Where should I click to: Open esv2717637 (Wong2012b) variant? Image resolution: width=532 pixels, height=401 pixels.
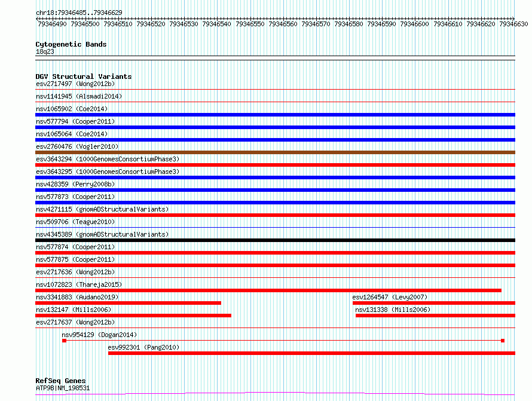point(75,322)
